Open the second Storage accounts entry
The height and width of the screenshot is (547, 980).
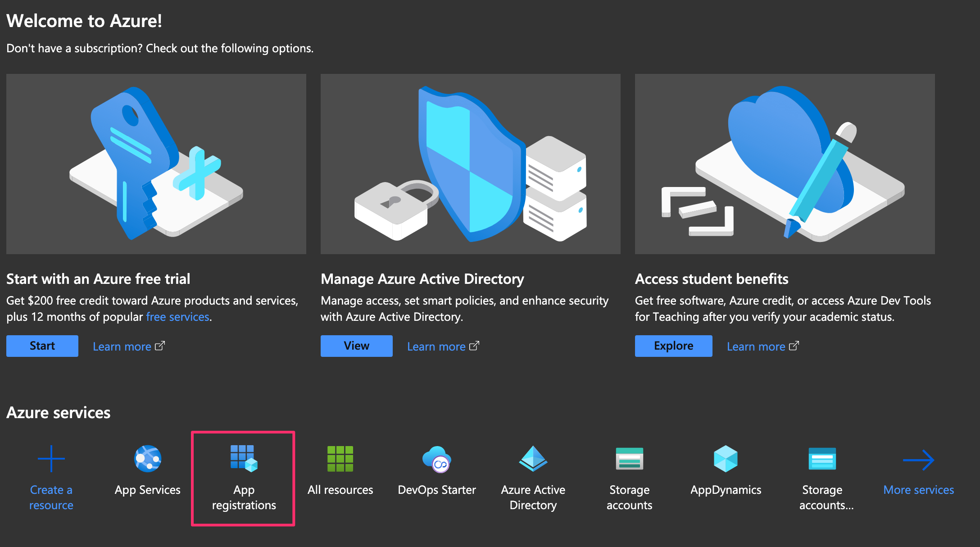822,459
